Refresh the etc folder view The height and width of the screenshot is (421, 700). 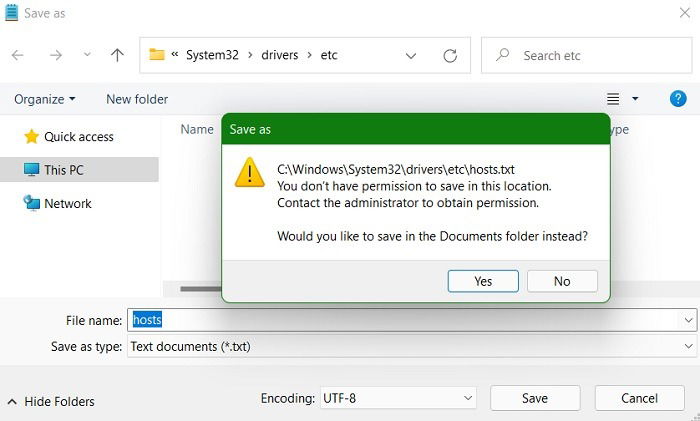[450, 56]
